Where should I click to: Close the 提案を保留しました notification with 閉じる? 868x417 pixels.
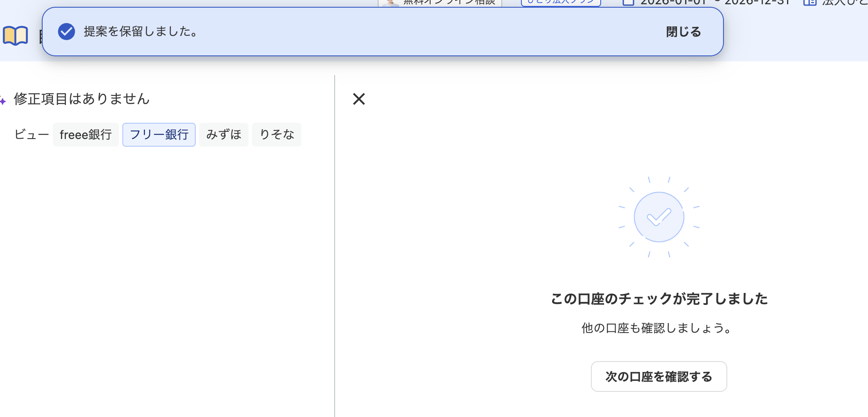click(683, 32)
